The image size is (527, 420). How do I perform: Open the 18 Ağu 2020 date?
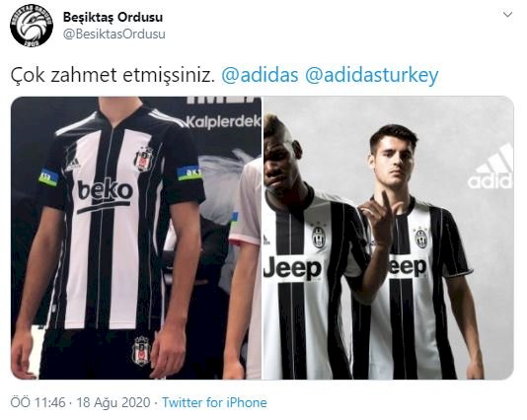[x=113, y=402]
